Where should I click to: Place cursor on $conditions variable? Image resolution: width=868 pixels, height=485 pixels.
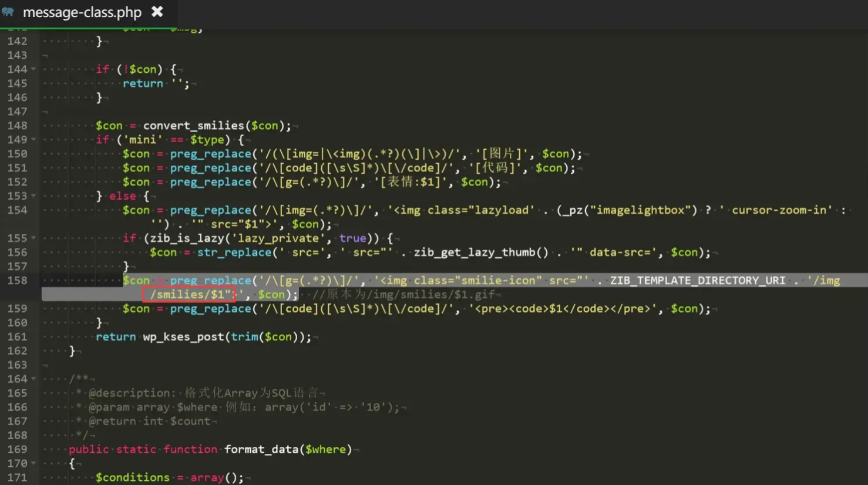point(133,478)
